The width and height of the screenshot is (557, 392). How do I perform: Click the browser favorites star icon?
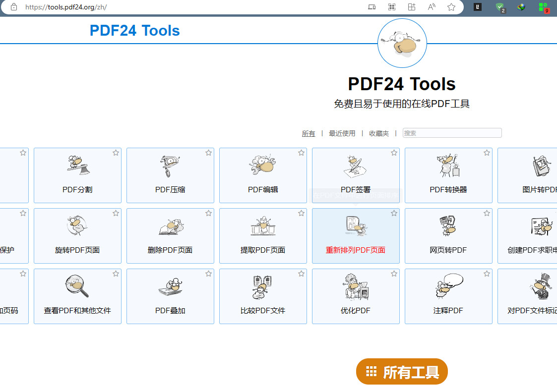pyautogui.click(x=451, y=7)
